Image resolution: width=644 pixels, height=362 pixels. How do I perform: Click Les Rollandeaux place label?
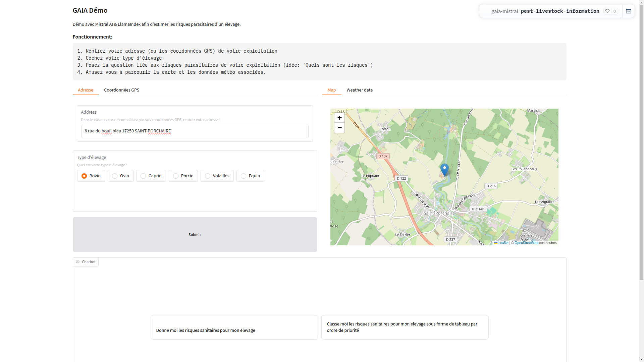point(524,169)
